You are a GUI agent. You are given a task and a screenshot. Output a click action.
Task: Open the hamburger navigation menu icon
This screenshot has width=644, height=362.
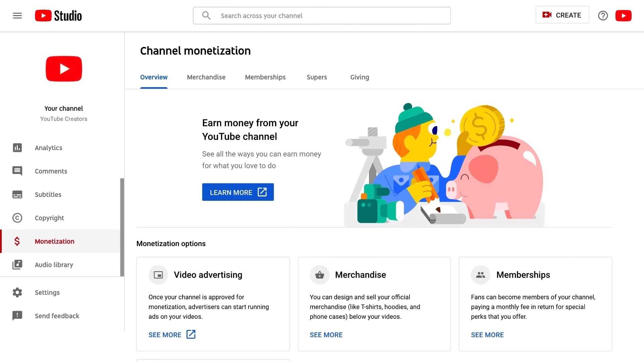tap(17, 16)
